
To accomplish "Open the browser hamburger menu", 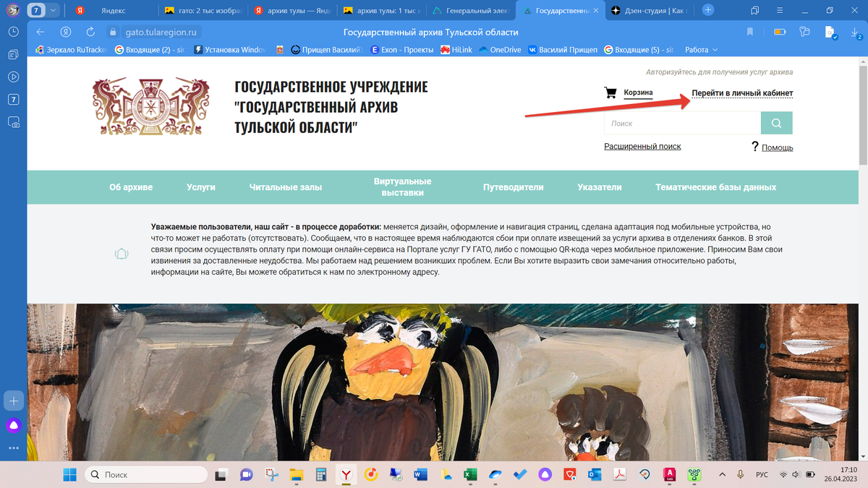I will (x=779, y=11).
